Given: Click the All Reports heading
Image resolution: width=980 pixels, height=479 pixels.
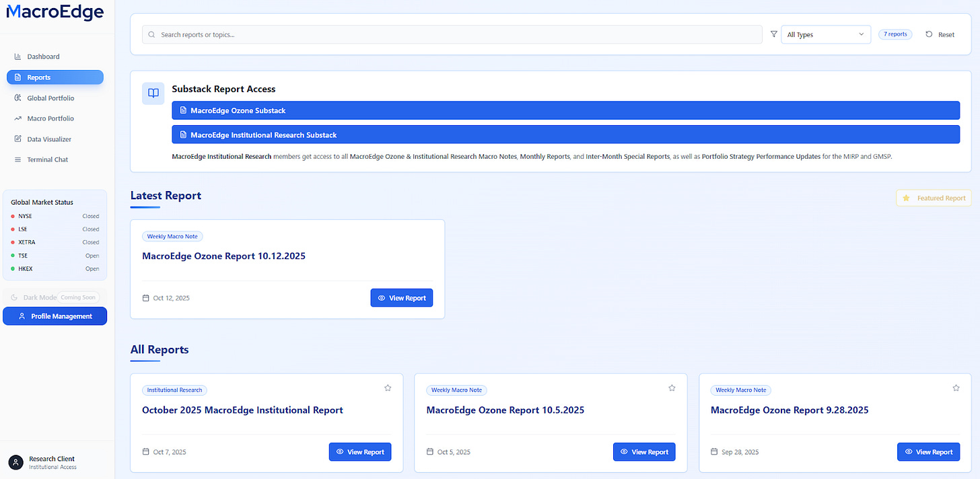Looking at the screenshot, I should 160,350.
